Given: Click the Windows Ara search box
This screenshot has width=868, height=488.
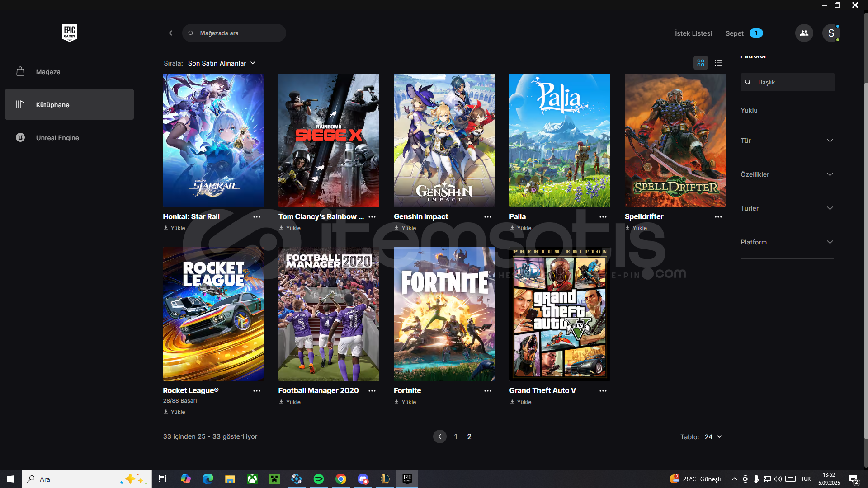Looking at the screenshot, I should click(87, 479).
